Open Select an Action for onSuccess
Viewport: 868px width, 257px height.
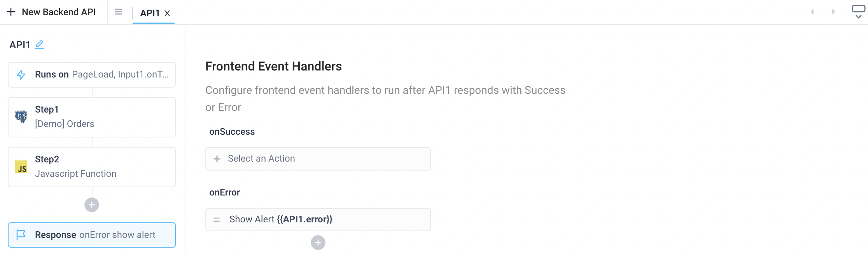[318, 158]
